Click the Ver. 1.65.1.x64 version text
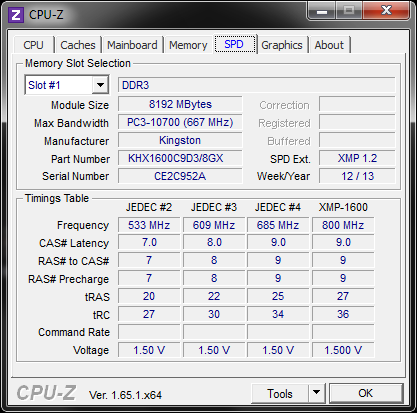The image size is (417, 413). pyautogui.click(x=125, y=395)
